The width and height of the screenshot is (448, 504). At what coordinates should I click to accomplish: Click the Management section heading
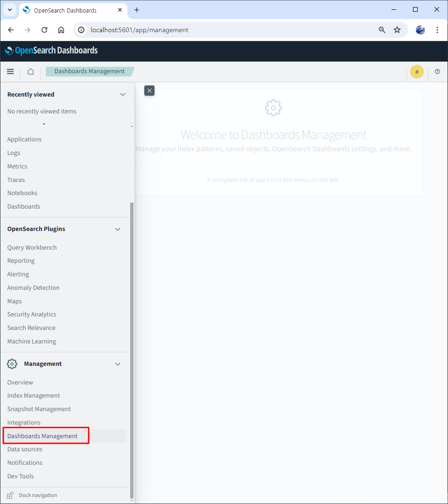tap(43, 364)
